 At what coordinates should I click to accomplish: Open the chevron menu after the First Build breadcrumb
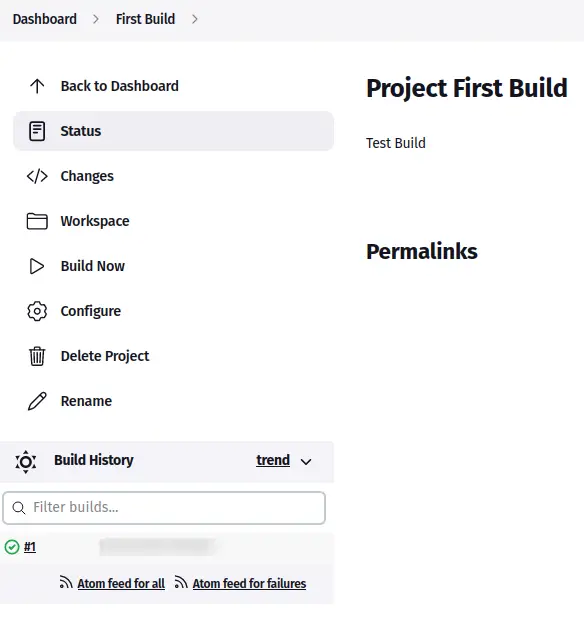click(195, 19)
